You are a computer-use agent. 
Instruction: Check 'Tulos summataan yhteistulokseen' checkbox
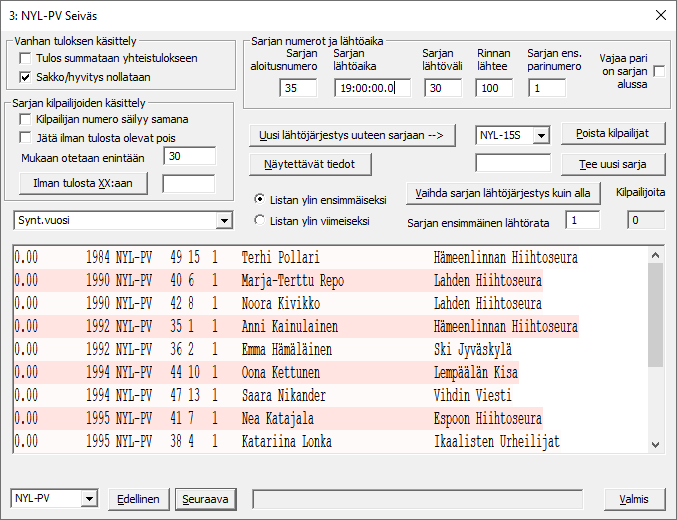click(26, 58)
